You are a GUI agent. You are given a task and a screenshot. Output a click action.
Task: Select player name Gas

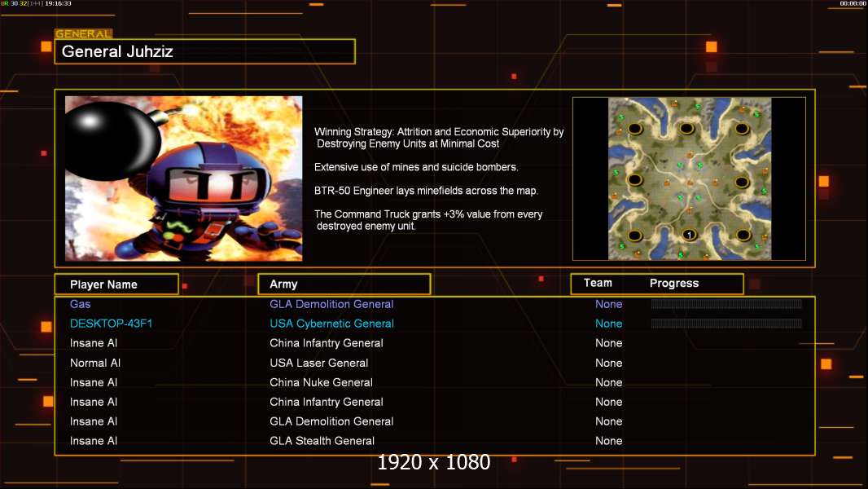(81, 304)
